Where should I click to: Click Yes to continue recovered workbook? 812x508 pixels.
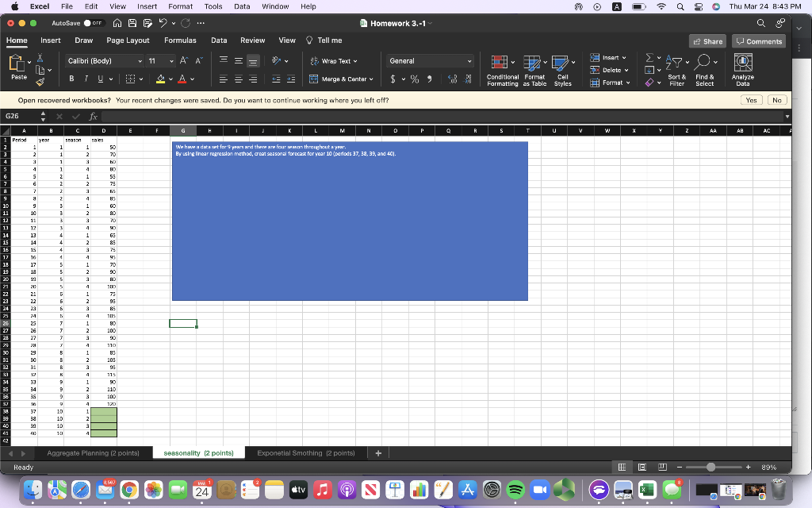pyautogui.click(x=750, y=100)
